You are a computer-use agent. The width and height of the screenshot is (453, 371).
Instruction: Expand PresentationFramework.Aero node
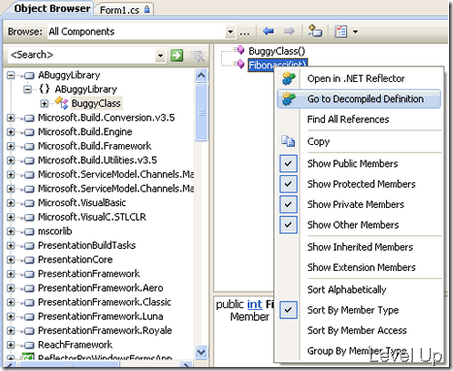11,288
